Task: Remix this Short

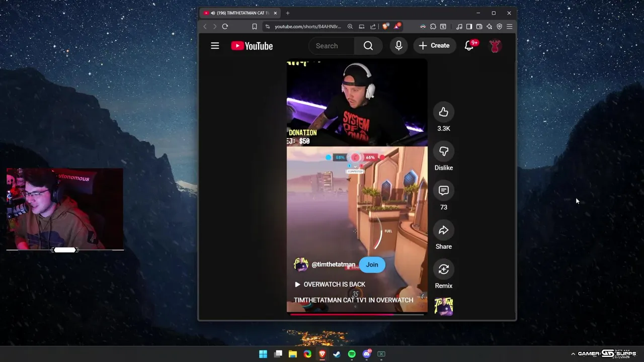Action: click(443, 269)
